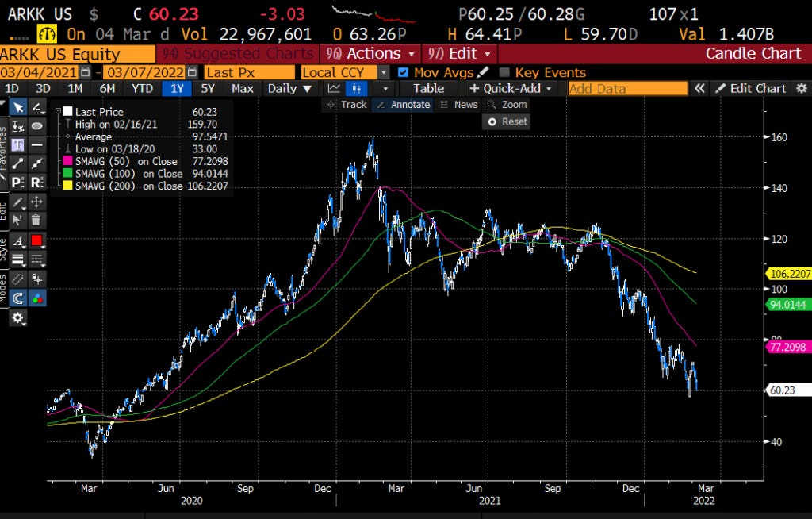Click the trash delete annotation icon
The image size is (812, 519).
(36, 221)
